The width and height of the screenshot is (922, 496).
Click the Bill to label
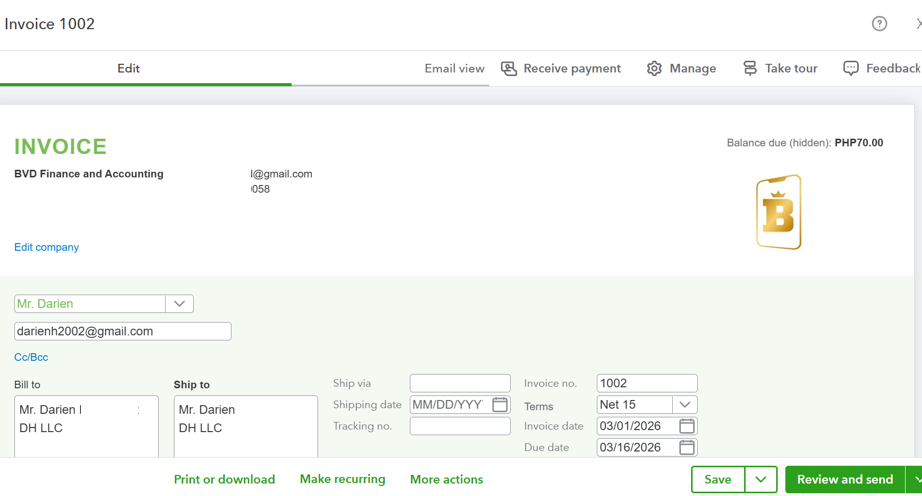(27, 384)
